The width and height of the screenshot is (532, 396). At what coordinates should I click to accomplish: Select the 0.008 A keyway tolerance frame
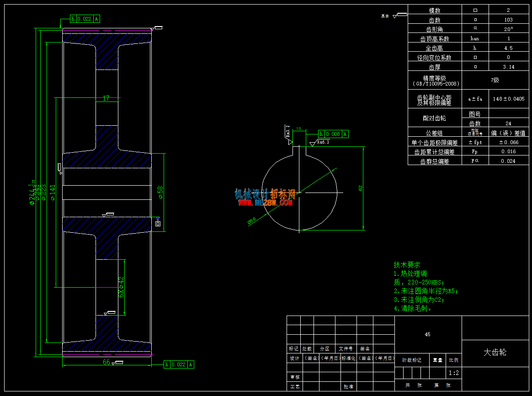(333, 134)
